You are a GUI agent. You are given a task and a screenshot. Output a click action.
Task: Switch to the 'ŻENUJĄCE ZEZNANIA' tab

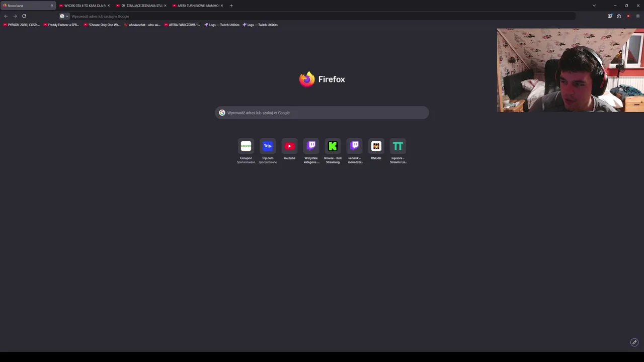point(141,6)
